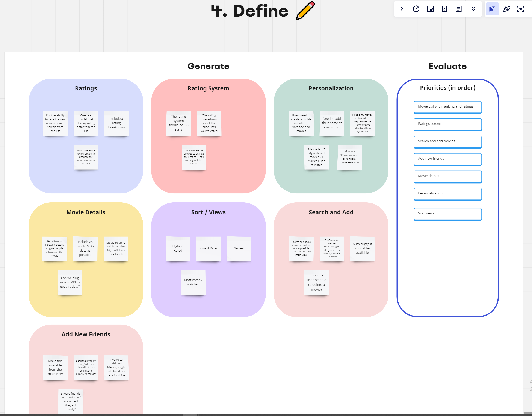This screenshot has width=532, height=416.
Task: Open the estimation card icon
Action: 444,9
